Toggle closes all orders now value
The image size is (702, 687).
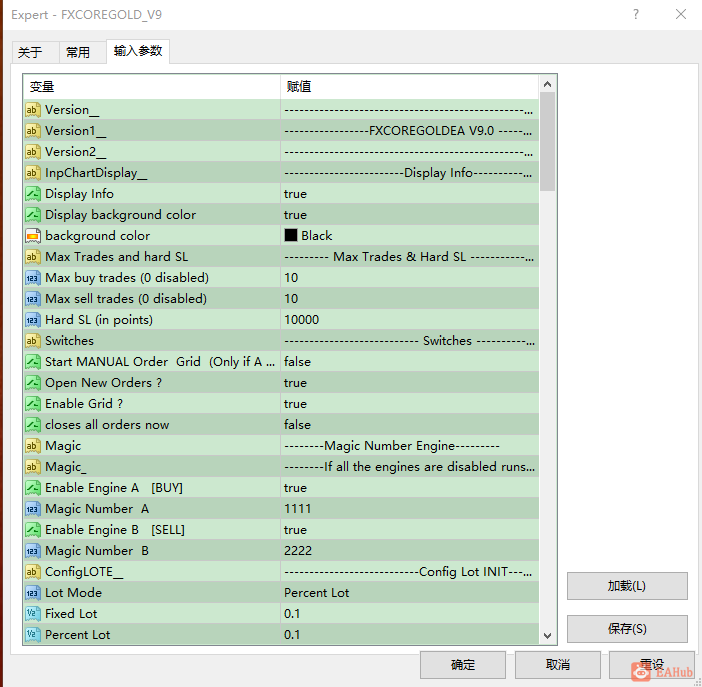410,425
